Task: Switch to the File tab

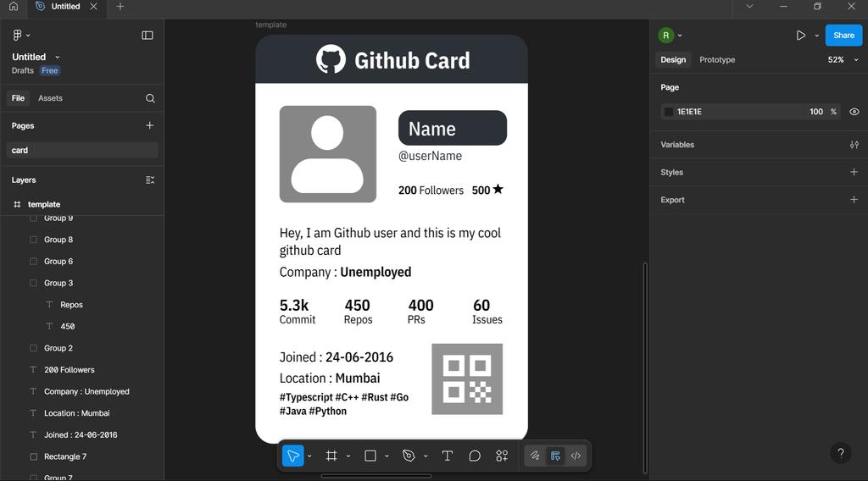Action: click(18, 98)
